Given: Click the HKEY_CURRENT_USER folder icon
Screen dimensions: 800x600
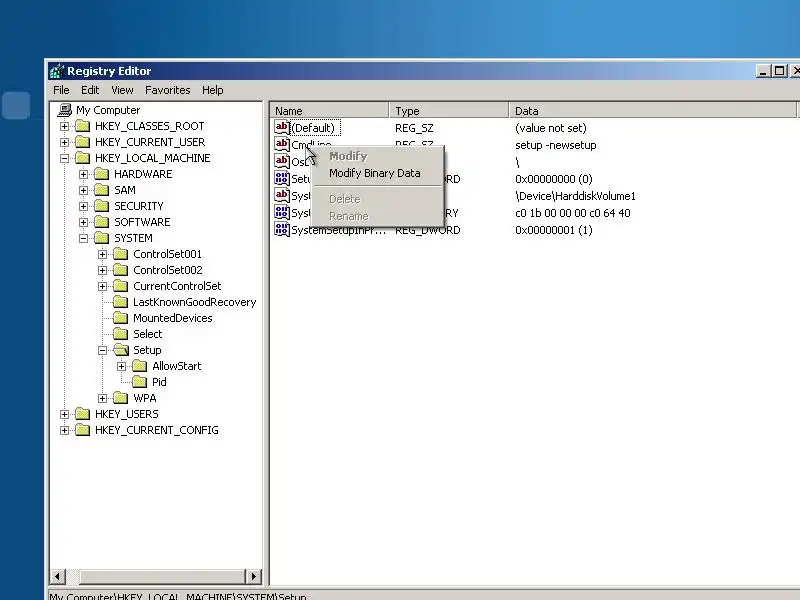Looking at the screenshot, I should [83, 142].
